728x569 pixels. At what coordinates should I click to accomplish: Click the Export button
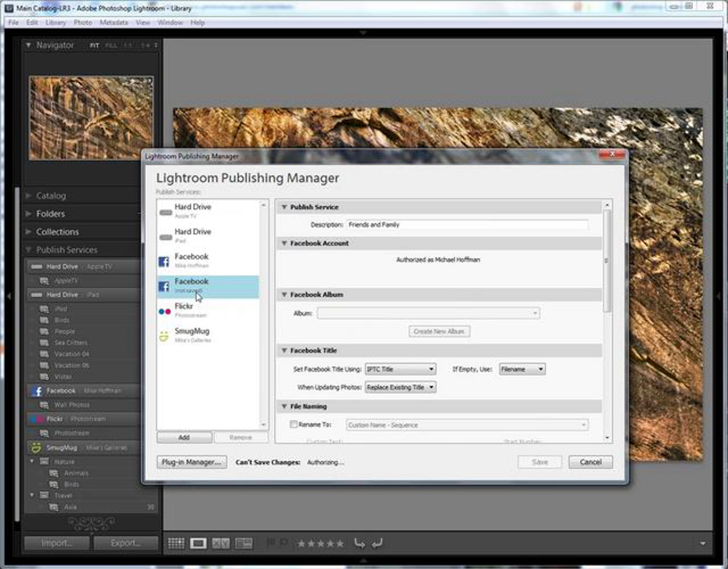pos(126,543)
